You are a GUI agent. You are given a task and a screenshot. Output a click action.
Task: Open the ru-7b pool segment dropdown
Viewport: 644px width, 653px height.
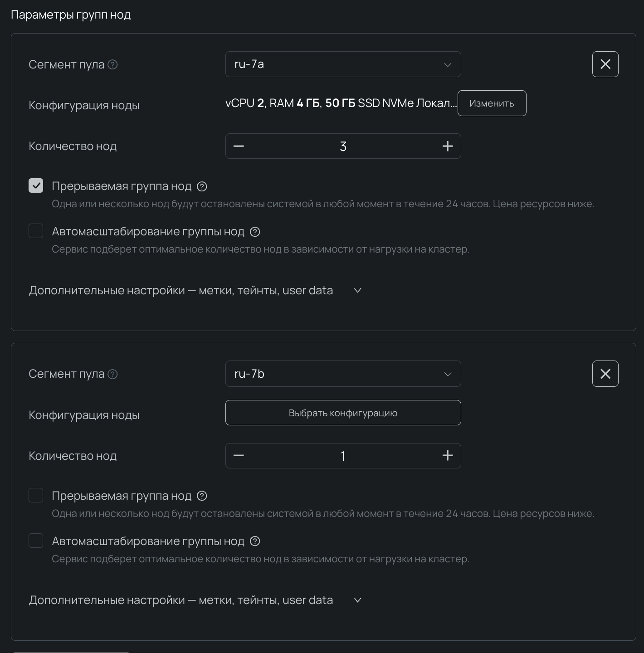(343, 374)
